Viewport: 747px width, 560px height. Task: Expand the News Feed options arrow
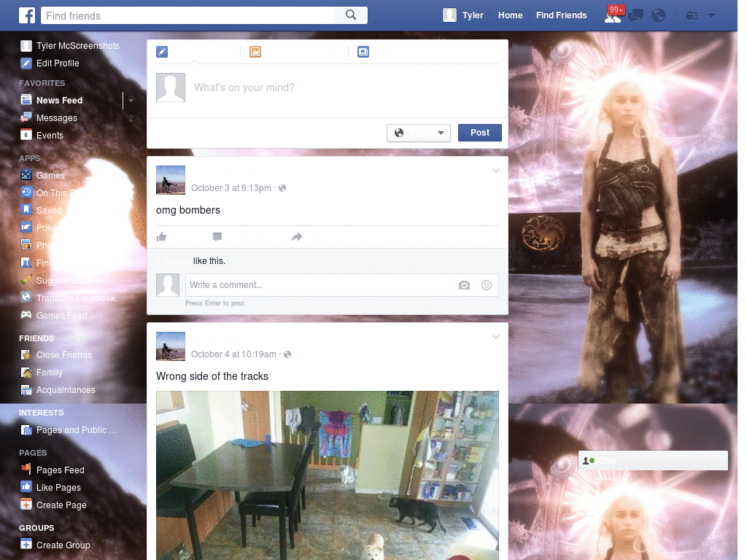click(x=131, y=101)
